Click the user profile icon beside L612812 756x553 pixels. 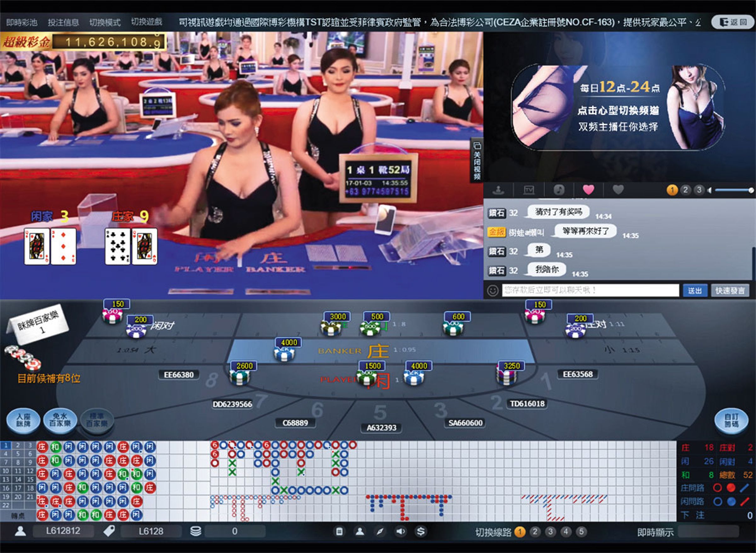pyautogui.click(x=20, y=531)
